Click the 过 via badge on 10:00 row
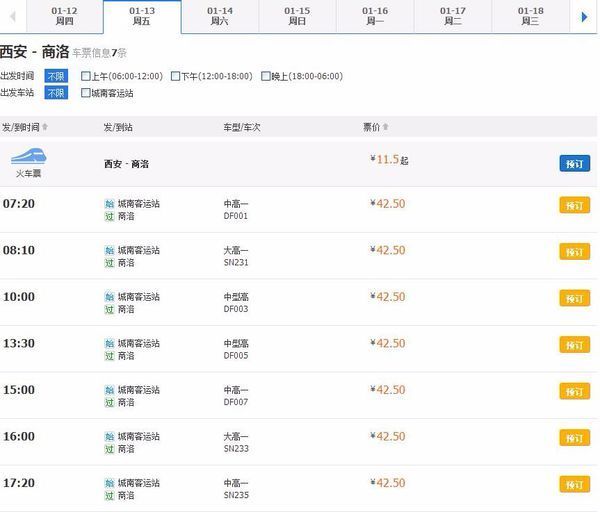The width and height of the screenshot is (600, 512). (x=109, y=309)
